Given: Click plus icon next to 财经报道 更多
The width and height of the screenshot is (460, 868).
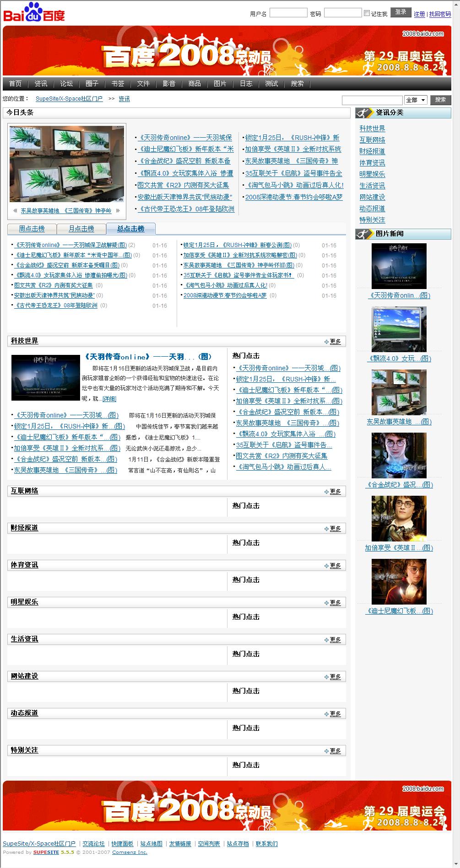Looking at the screenshot, I should 326,529.
